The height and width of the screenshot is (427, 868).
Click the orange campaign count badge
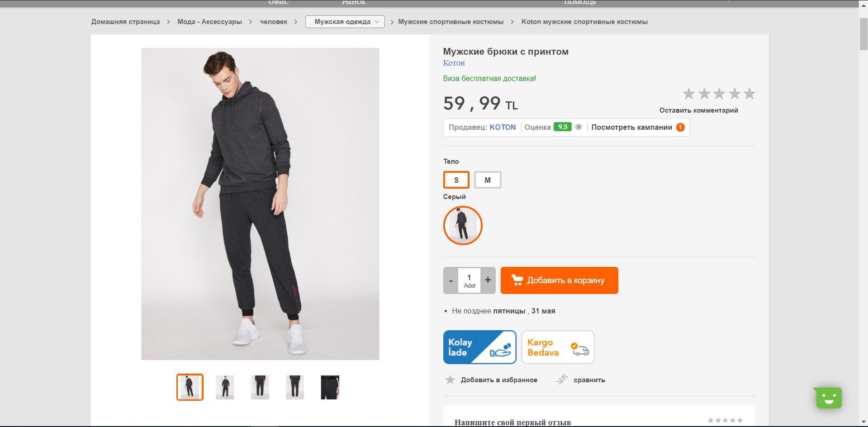pyautogui.click(x=680, y=128)
